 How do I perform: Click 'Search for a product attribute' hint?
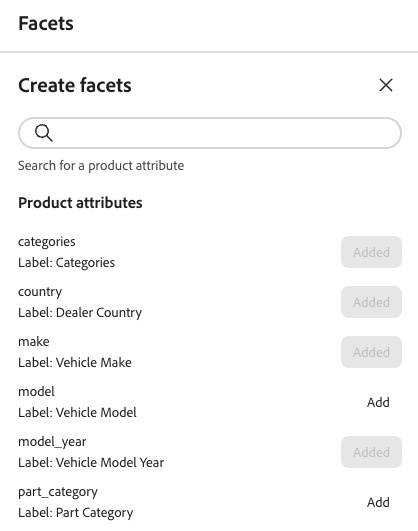tap(101, 166)
